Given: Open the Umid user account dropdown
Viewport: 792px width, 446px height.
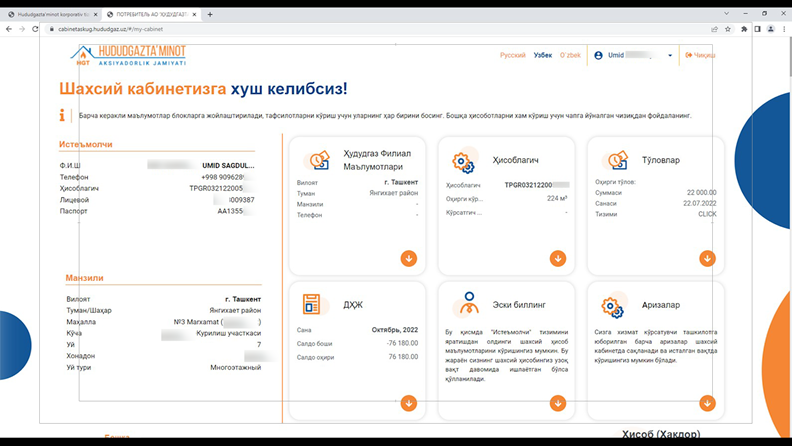Looking at the screenshot, I should pyautogui.click(x=634, y=56).
